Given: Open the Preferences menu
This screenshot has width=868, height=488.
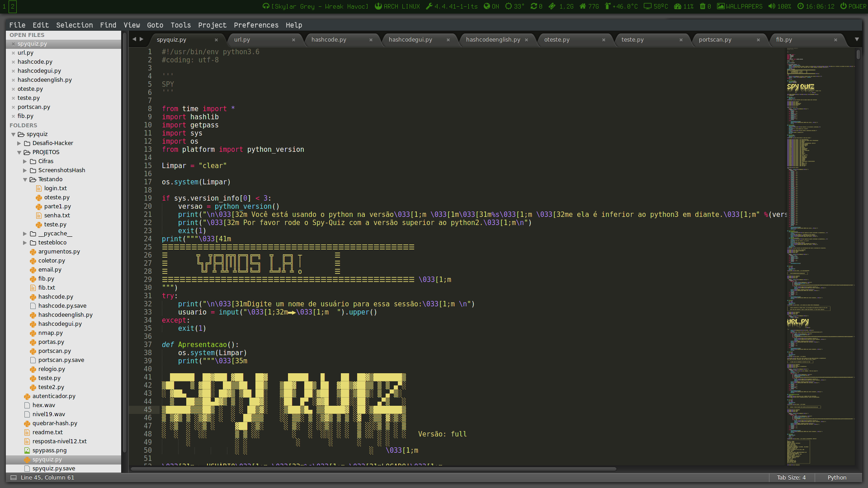Looking at the screenshot, I should (x=256, y=25).
